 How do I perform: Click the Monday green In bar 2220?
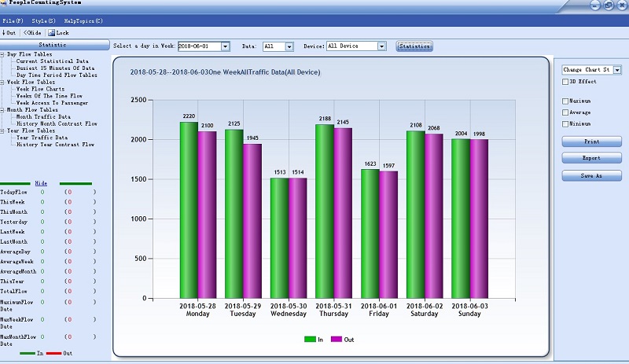point(189,210)
